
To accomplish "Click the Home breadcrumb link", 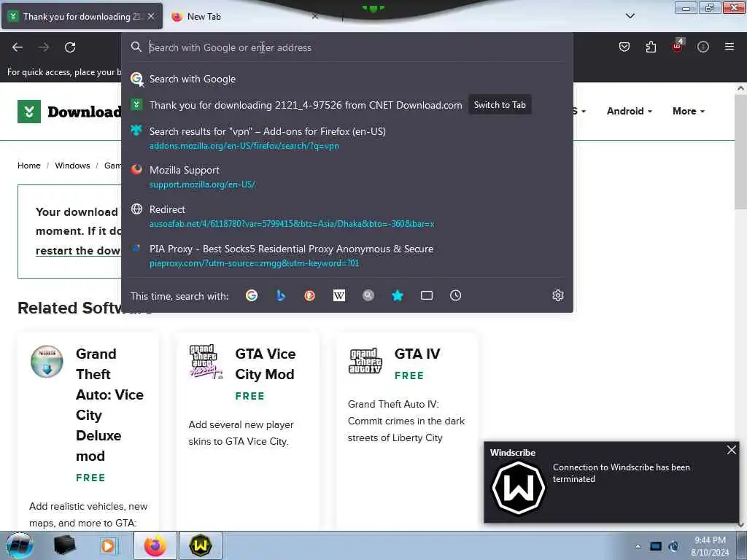I will click(x=29, y=166).
